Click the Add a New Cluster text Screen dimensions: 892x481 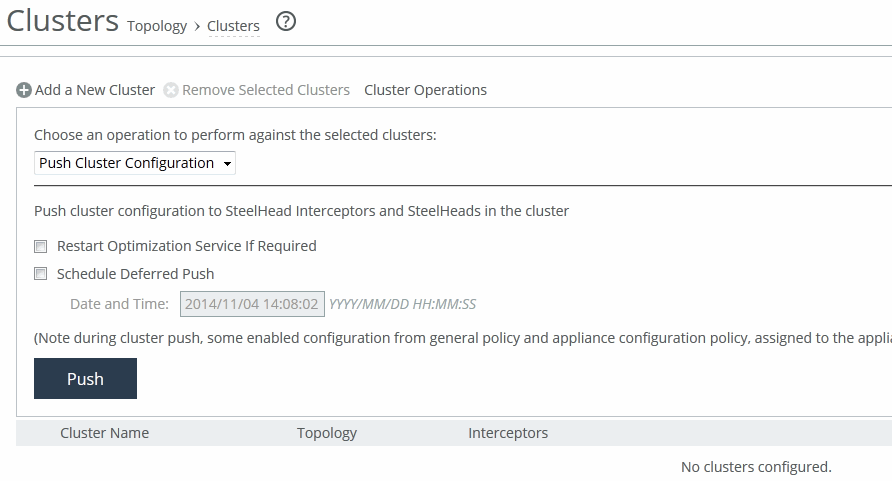(95, 90)
